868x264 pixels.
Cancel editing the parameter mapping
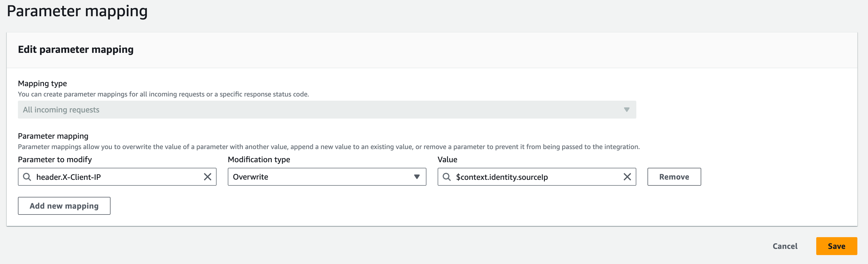pyautogui.click(x=785, y=246)
